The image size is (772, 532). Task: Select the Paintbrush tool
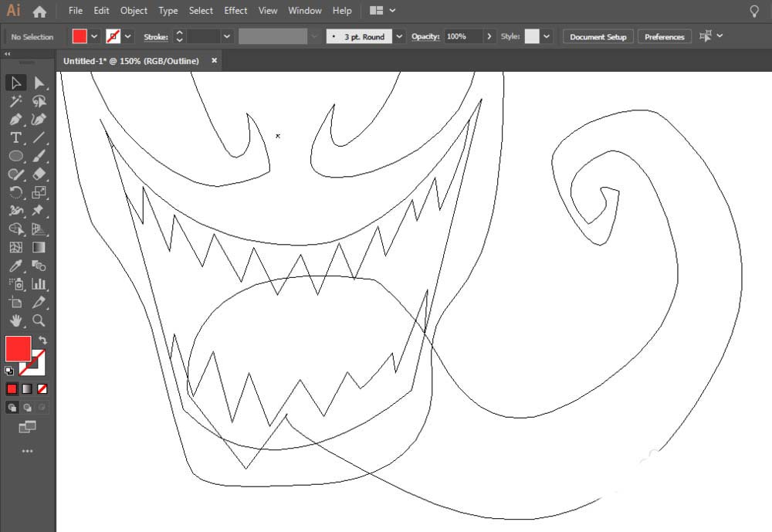39,156
